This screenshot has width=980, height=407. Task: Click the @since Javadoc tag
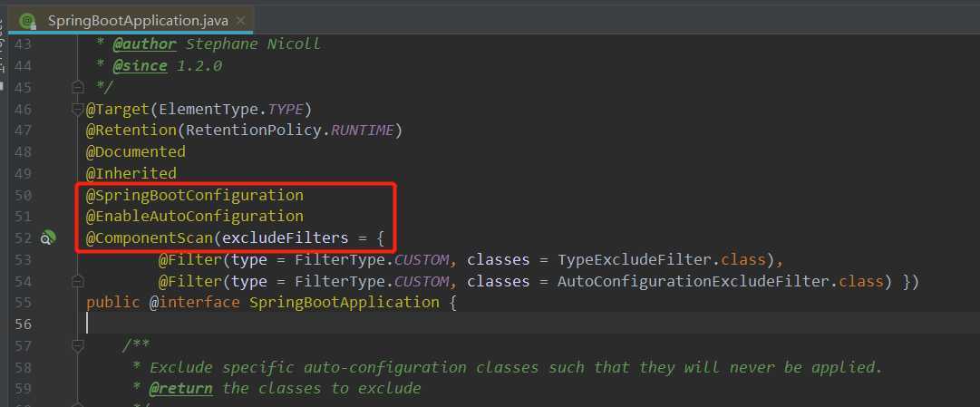click(x=140, y=65)
